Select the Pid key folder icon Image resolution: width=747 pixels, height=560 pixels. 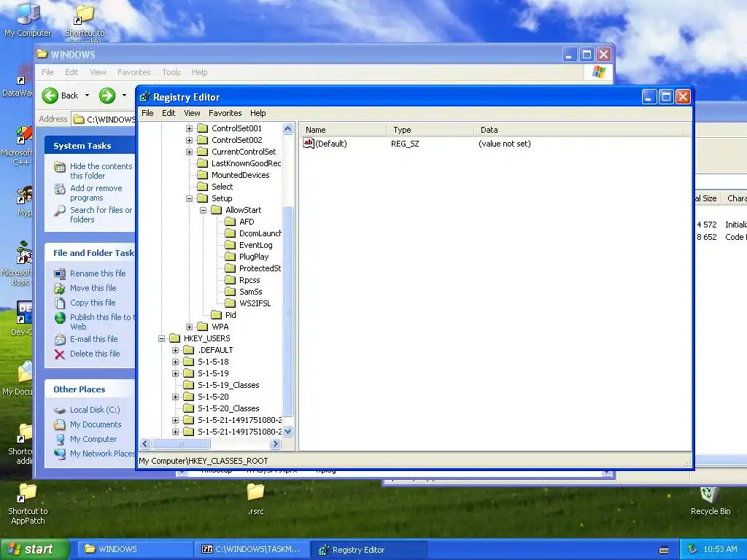tap(217, 315)
